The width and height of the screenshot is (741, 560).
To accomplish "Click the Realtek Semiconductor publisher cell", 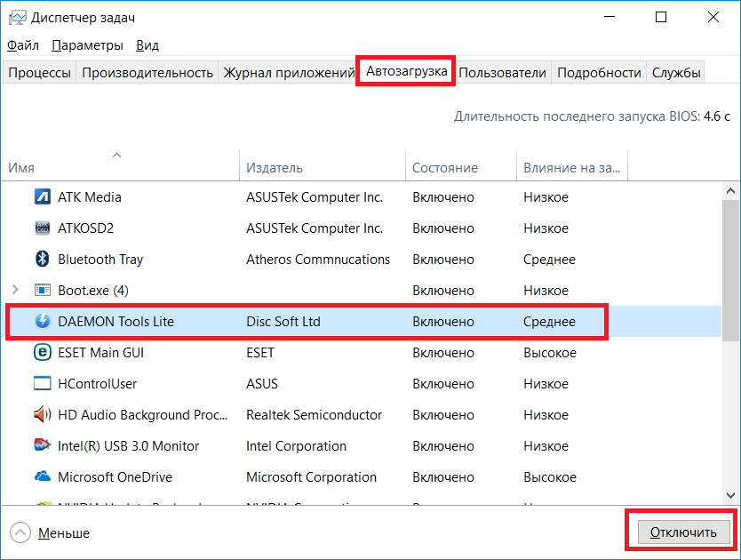I will (x=314, y=415).
